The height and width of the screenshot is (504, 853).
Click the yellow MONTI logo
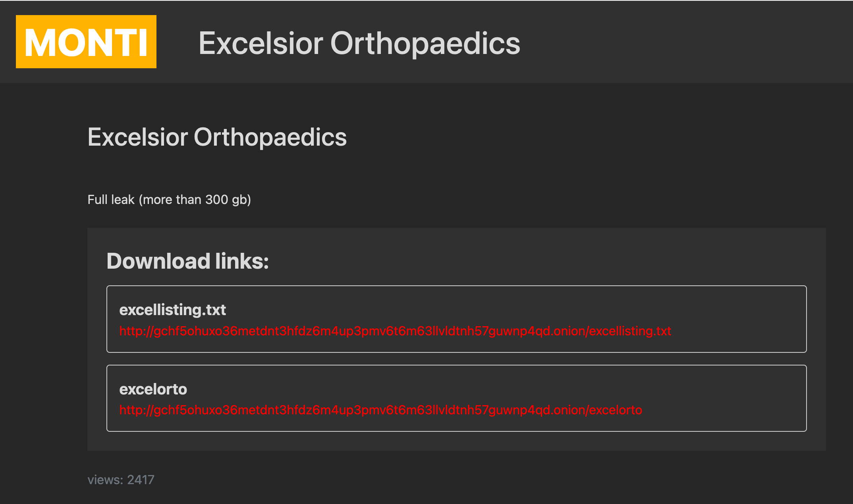pyautogui.click(x=86, y=42)
